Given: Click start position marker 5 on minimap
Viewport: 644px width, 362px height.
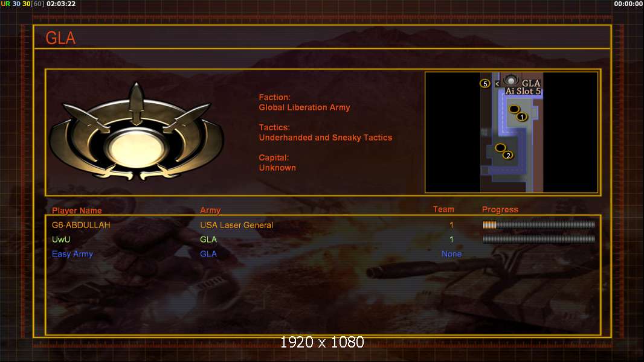Looking at the screenshot, I should 485,84.
